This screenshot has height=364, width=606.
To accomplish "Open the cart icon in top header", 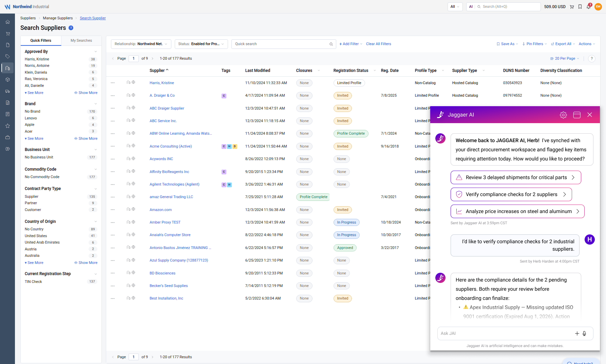I will (x=572, y=7).
